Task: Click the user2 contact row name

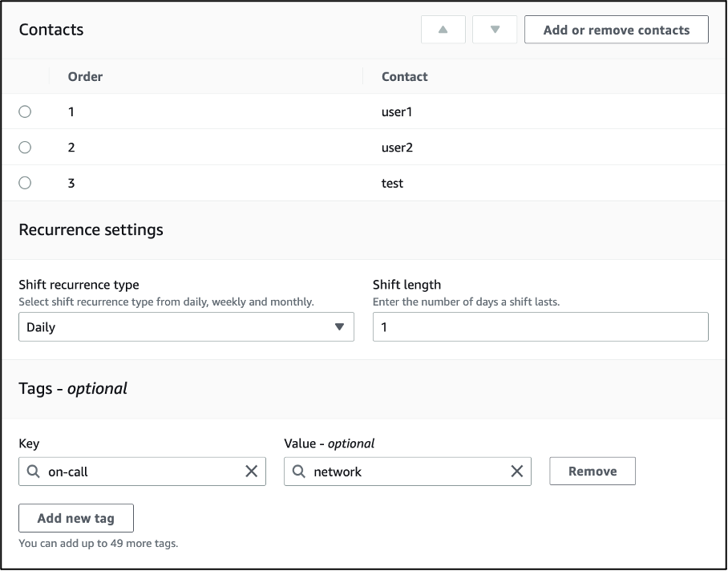Action: point(397,148)
